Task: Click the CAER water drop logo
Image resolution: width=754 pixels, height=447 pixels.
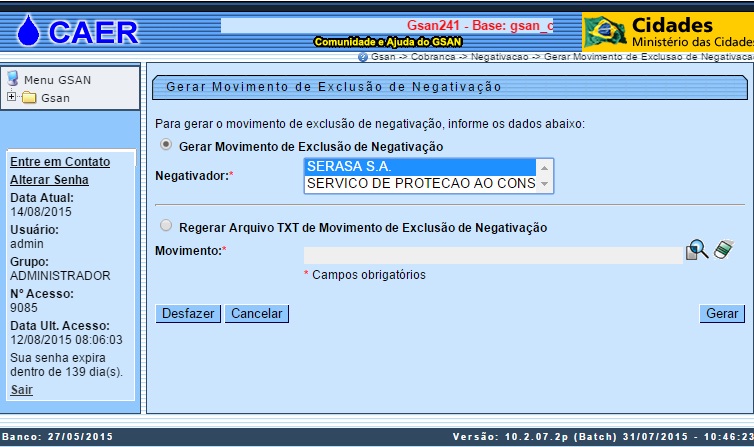Action: point(28,31)
